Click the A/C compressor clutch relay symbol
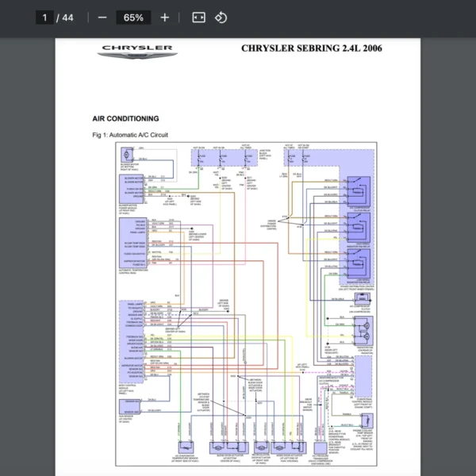This screenshot has height=476, width=476. tap(361, 186)
